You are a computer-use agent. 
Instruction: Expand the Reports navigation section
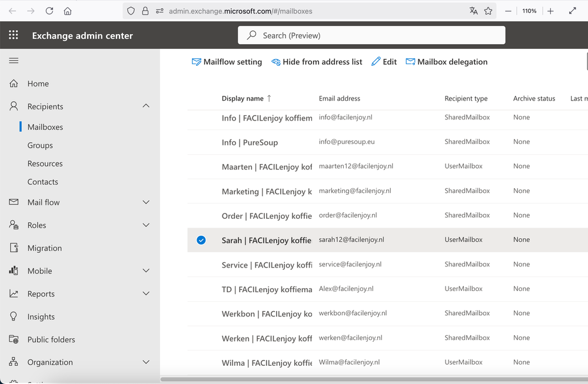(x=146, y=294)
